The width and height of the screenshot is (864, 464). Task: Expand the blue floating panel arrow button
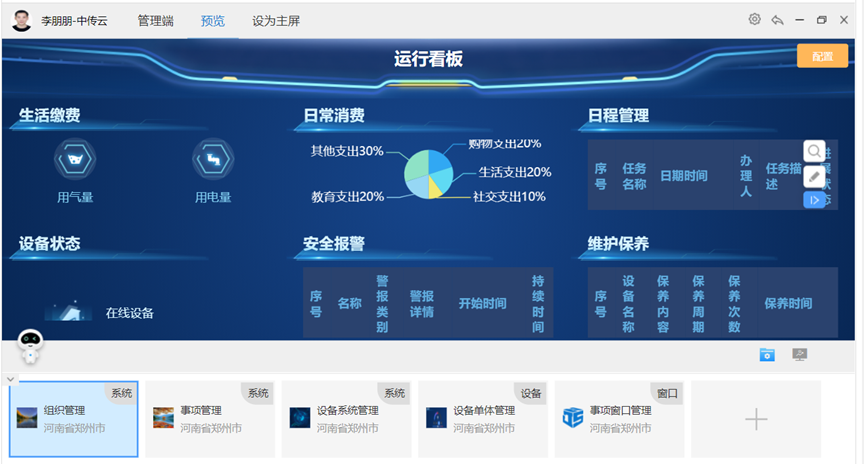click(x=815, y=200)
